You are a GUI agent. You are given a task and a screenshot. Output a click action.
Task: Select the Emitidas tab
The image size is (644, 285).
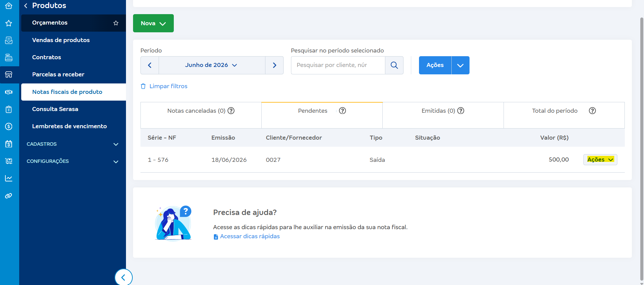(443, 115)
